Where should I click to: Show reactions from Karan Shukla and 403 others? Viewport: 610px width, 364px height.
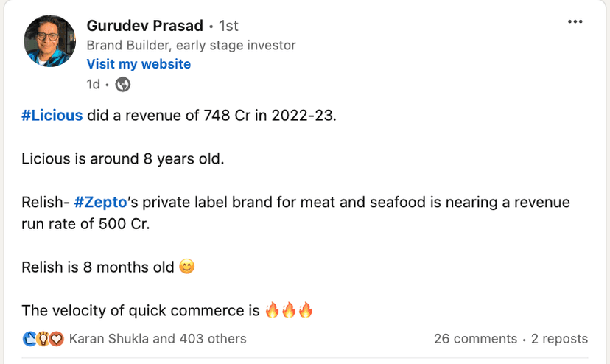tap(158, 339)
